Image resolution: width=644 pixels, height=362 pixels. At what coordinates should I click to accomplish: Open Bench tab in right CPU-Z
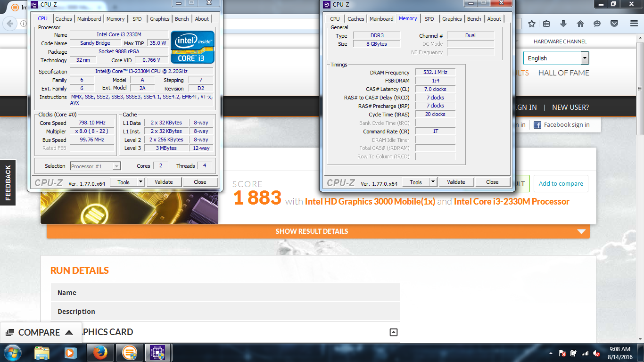tap(474, 19)
